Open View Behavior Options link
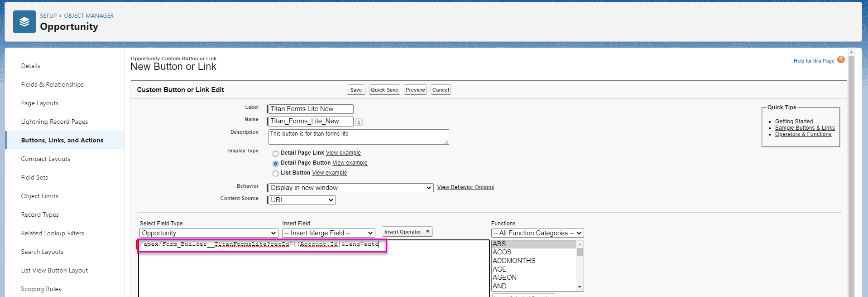 (x=465, y=187)
